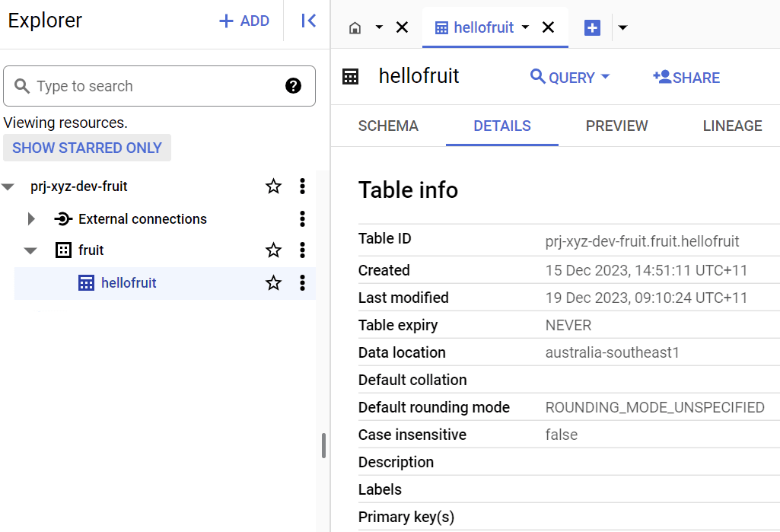Image resolution: width=780 pixels, height=532 pixels.
Task: Close the hellofruit tab
Action: click(x=548, y=27)
